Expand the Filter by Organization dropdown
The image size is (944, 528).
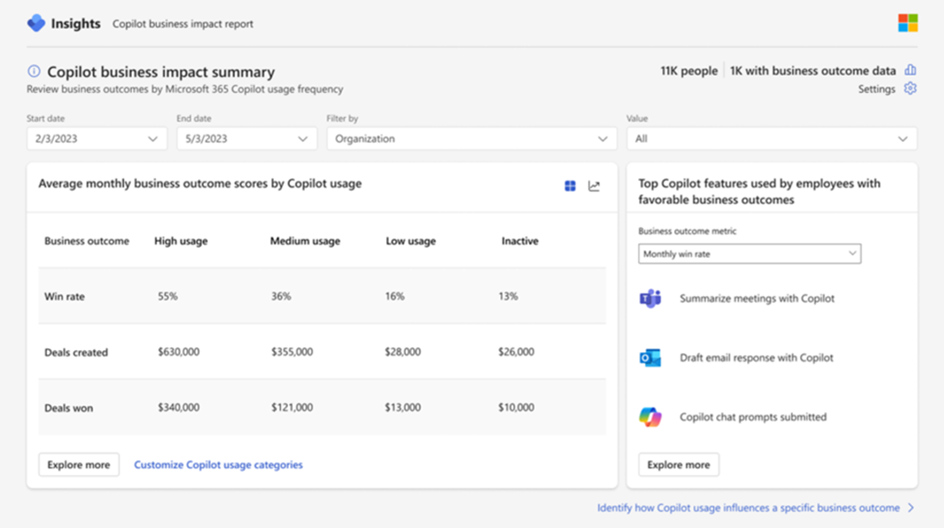point(472,138)
